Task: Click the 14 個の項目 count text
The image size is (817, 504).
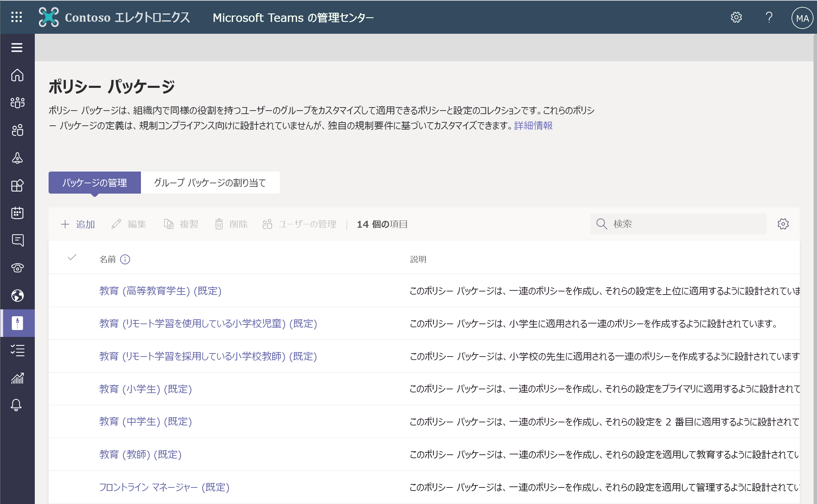Action: [x=382, y=224]
